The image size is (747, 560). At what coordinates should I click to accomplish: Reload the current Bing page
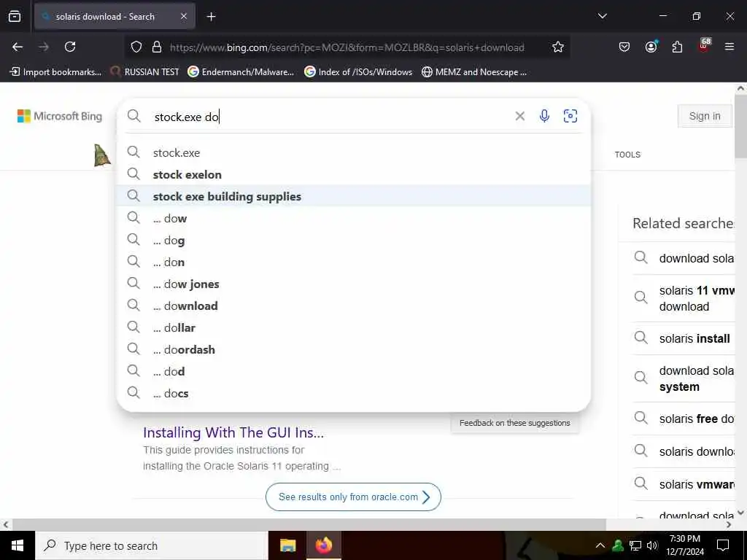tap(70, 47)
